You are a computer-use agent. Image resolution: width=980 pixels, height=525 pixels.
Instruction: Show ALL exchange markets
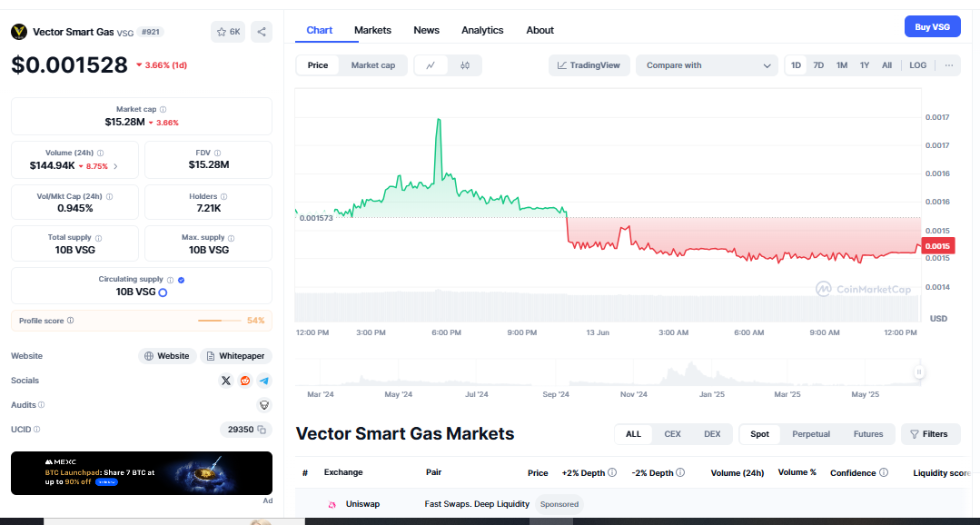633,434
